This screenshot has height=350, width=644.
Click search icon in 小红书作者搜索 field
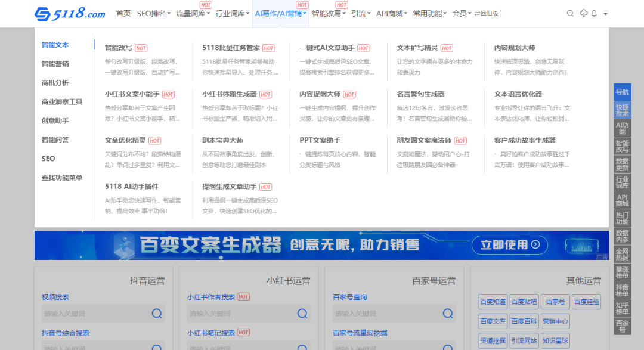302,314
